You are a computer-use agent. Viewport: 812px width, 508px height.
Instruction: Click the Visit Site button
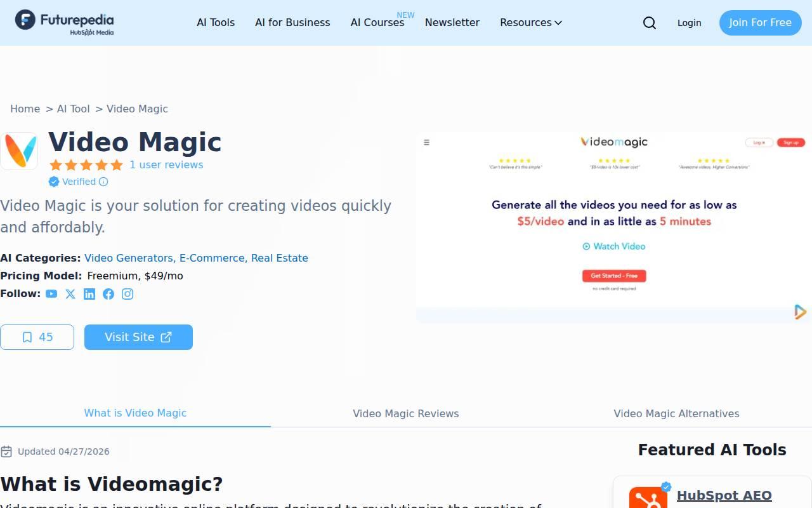point(138,337)
